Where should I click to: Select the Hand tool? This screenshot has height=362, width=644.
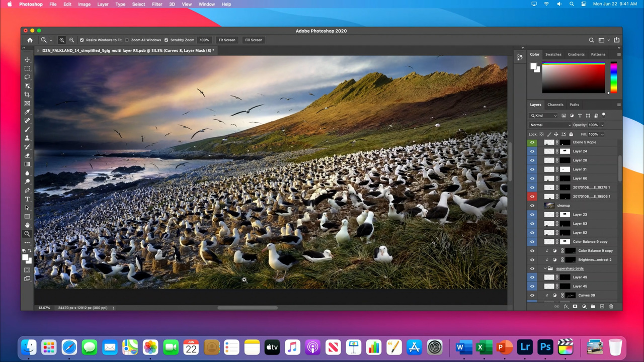(x=27, y=225)
